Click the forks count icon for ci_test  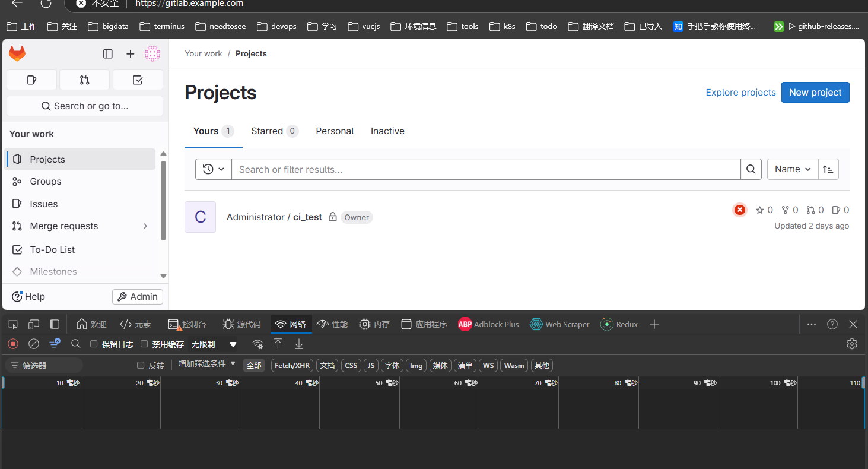(786, 210)
